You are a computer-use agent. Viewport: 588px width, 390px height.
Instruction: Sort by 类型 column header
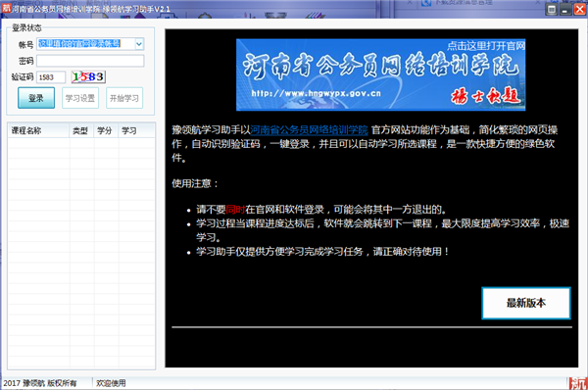(81, 130)
